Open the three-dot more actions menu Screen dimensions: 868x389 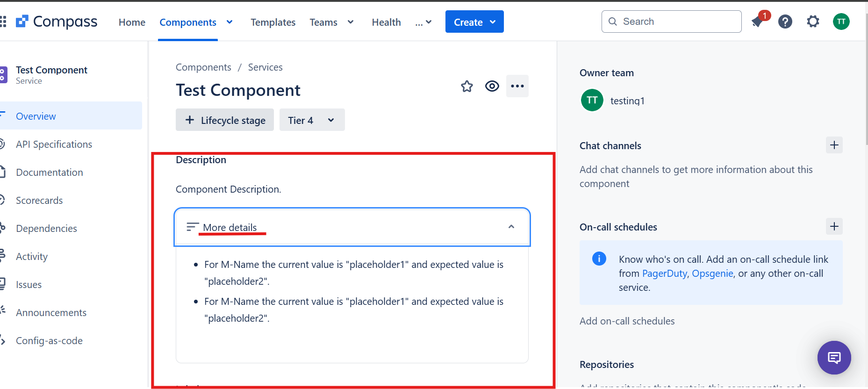517,86
